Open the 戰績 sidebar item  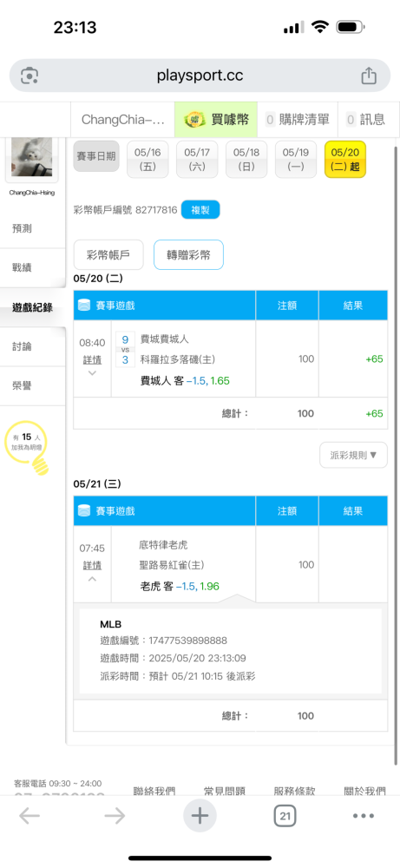click(x=33, y=268)
